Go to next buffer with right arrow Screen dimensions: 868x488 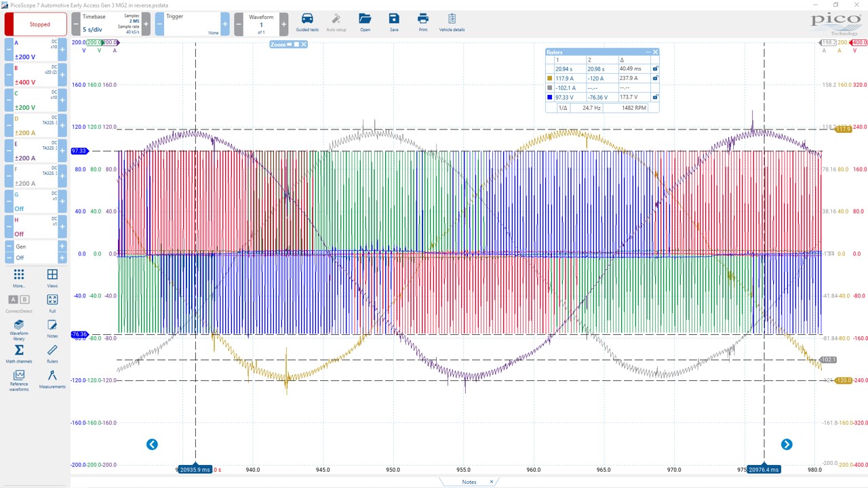[x=786, y=445]
